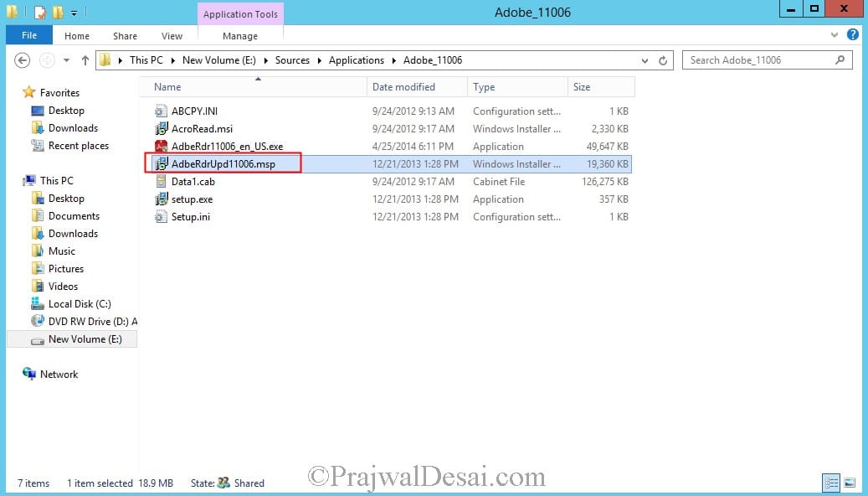This screenshot has height=496, width=868.
Task: Click the AcroRead.msi installer icon
Action: tap(161, 129)
